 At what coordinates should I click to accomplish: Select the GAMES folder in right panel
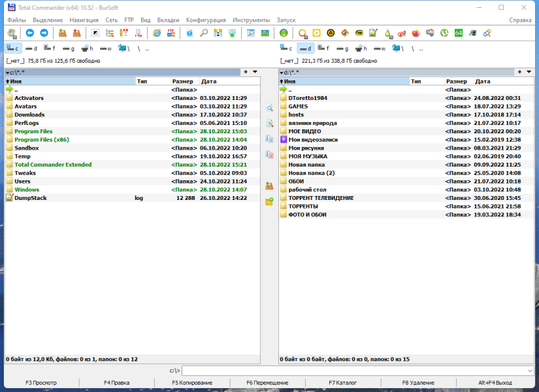[406, 106]
